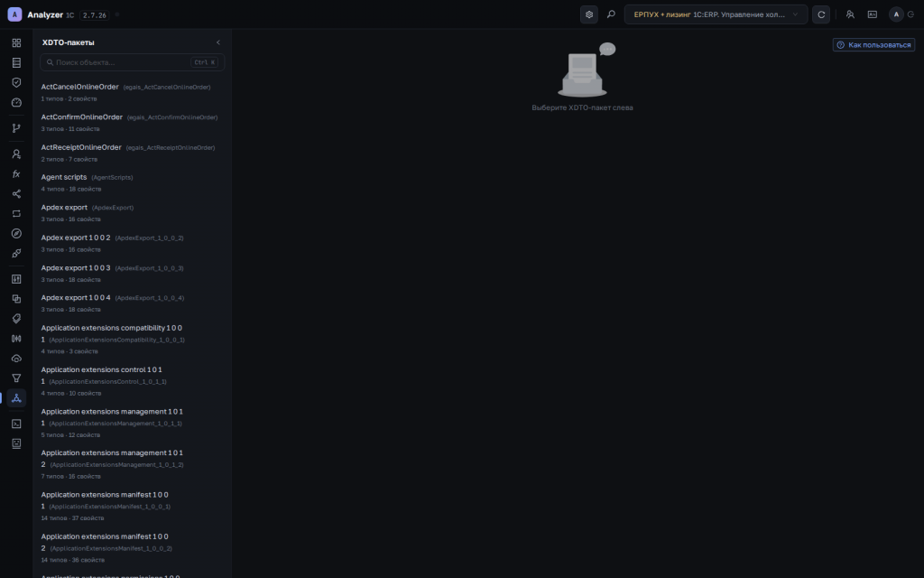Click the users icon in the top bar

pyautogui.click(x=850, y=14)
